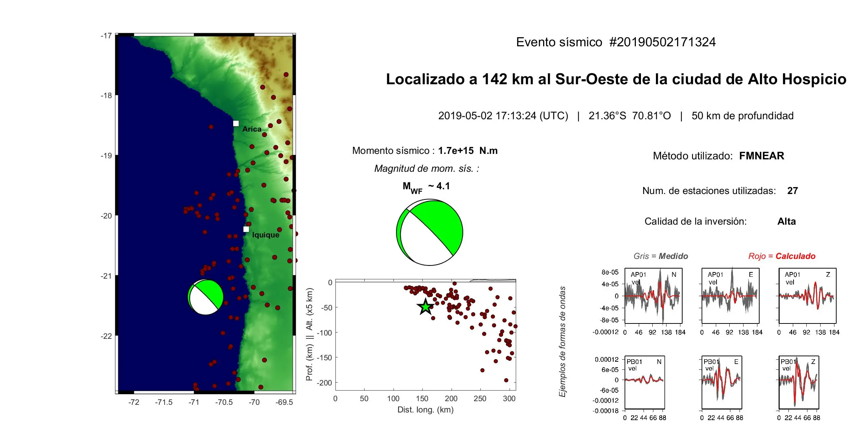This screenshot has width=868, height=442.
Task: Click the map longitude tick '-69.5'
Action: (x=284, y=402)
